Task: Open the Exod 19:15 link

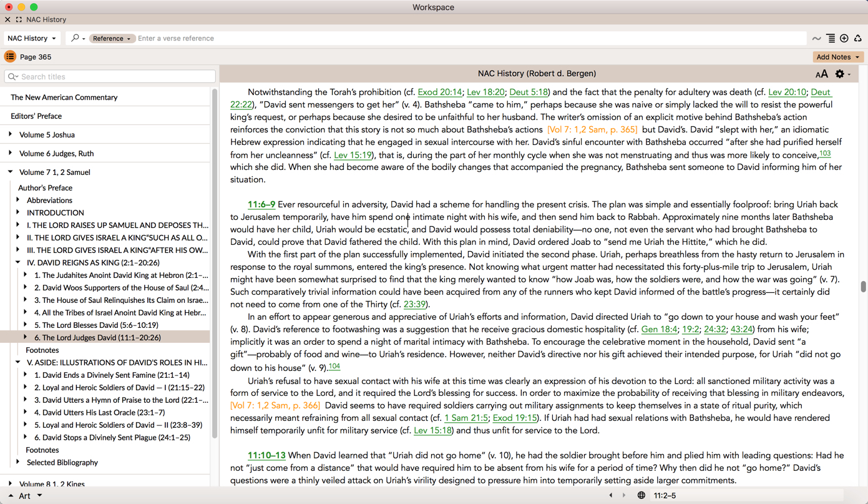Action: point(515,418)
